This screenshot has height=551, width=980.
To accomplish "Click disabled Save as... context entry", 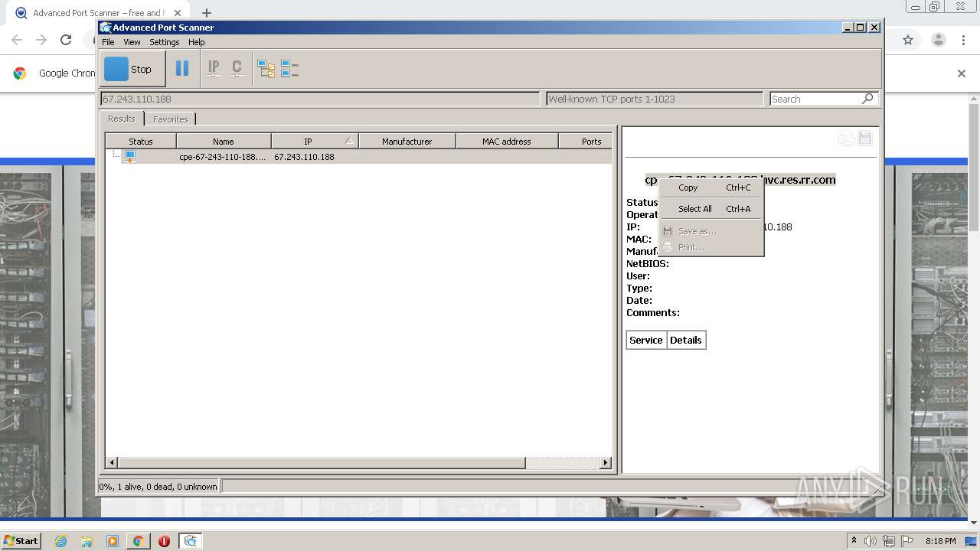I will (x=711, y=231).
